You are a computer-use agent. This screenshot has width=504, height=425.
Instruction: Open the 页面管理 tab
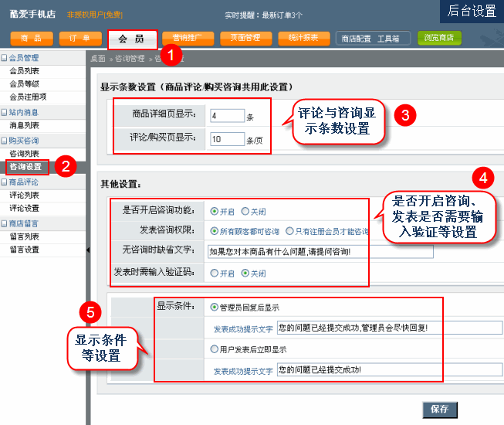246,39
